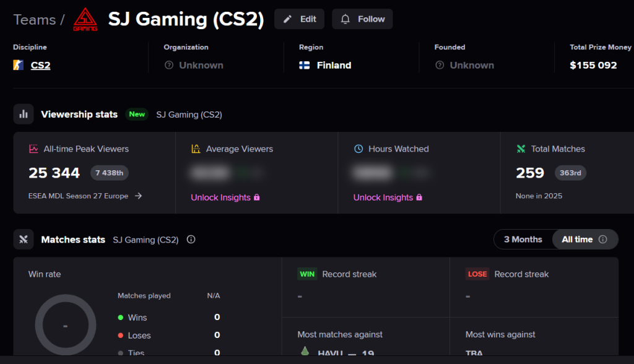Click the green WIN record streak badge
The image size is (634, 364).
click(307, 274)
